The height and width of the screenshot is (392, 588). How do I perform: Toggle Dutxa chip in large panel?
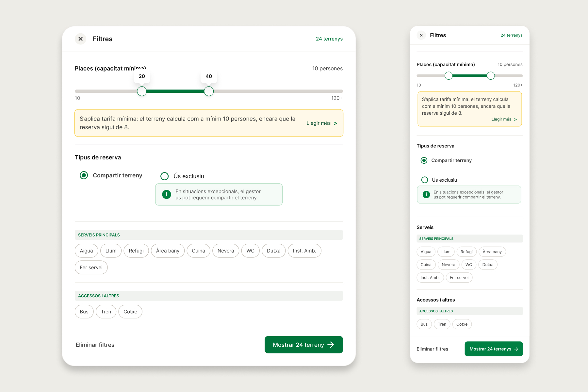pos(274,251)
